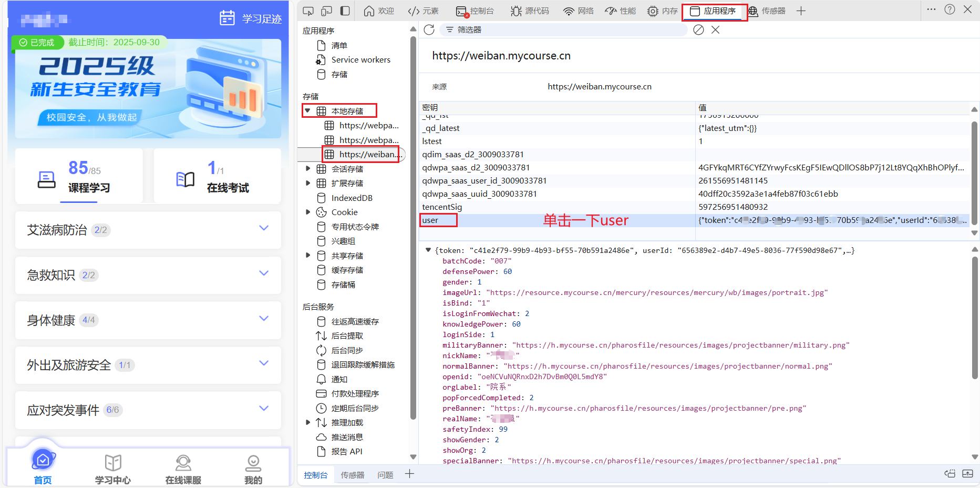Click the clear all storage icon
The width and height of the screenshot is (980, 488).
point(698,30)
